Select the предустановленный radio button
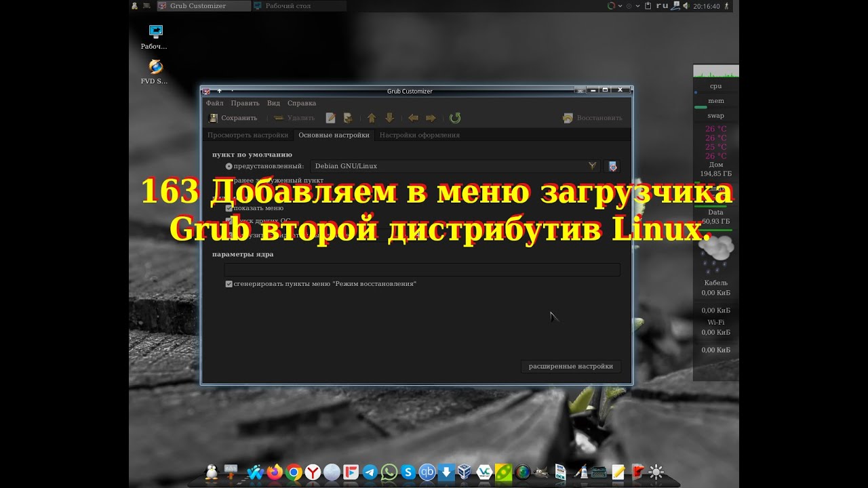Screen dimensions: 868x488 pos(229,166)
